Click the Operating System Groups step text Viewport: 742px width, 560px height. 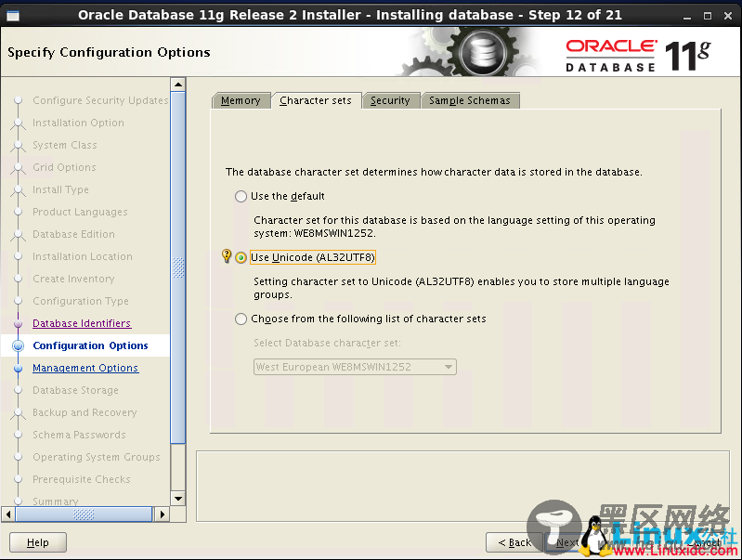click(x=97, y=457)
